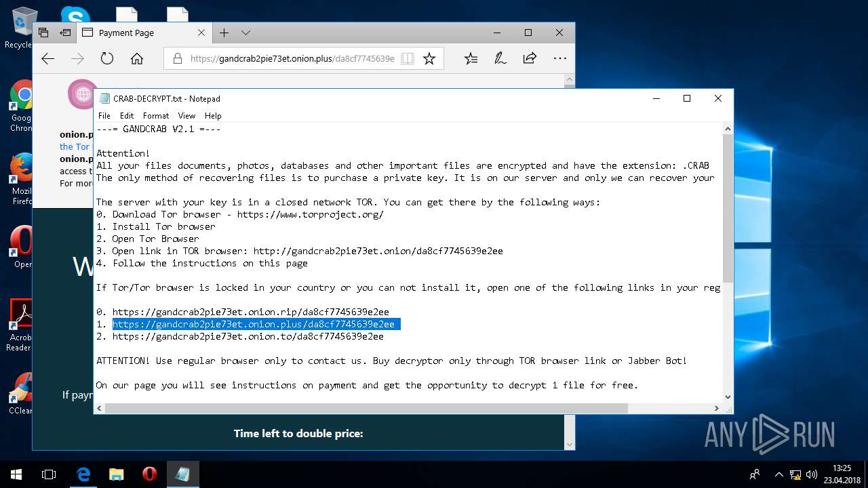Open the Windows Start menu
The width and height of the screenshot is (868, 488).
[16, 474]
